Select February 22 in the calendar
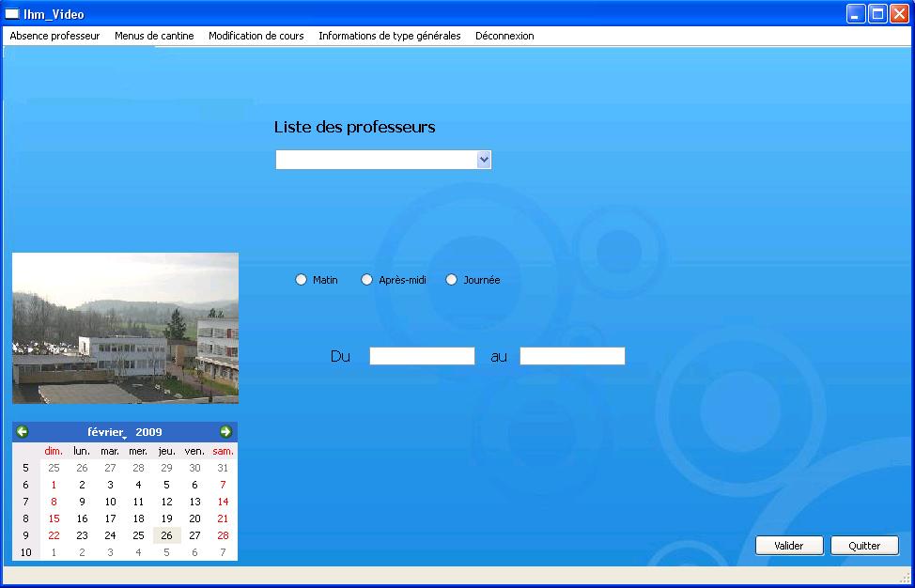This screenshot has height=588, width=915. [54, 535]
